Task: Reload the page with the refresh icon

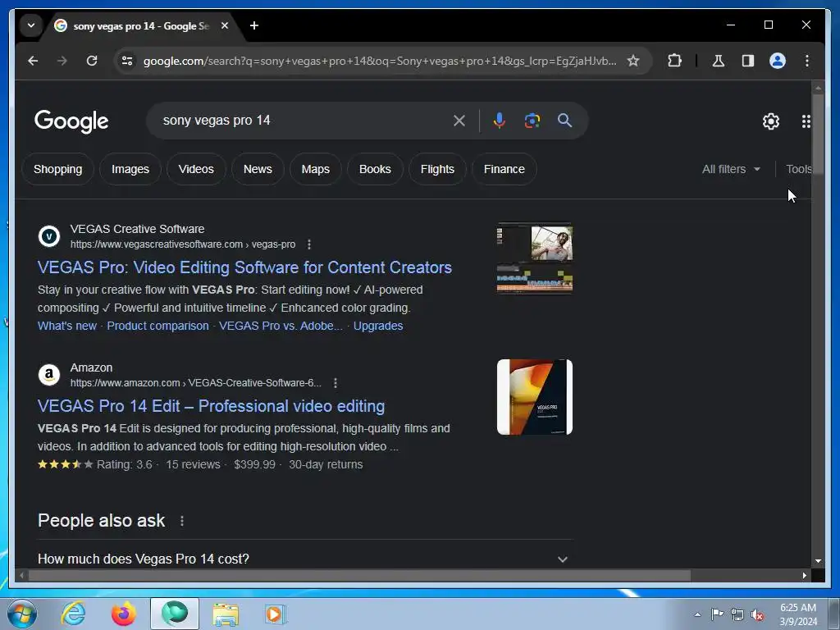Action: (x=92, y=61)
